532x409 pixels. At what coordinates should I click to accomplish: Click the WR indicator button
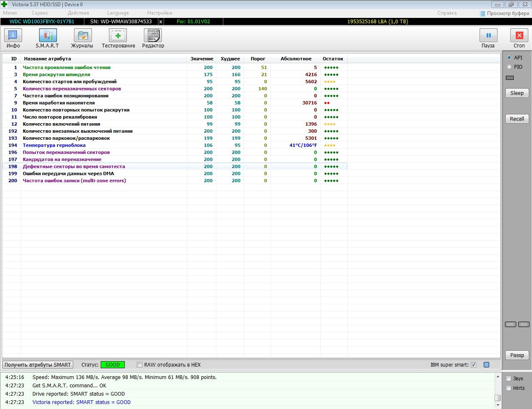510,325
